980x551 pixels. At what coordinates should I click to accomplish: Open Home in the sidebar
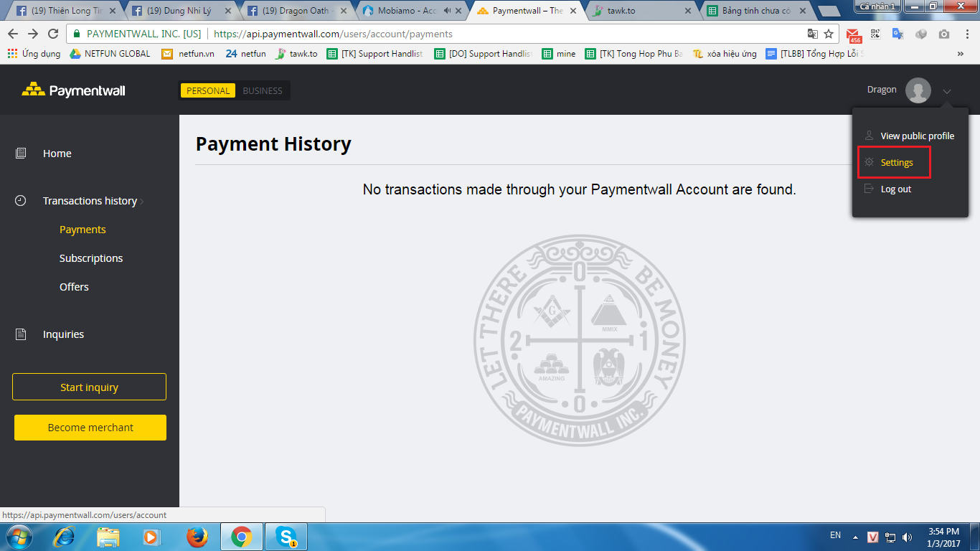coord(57,154)
